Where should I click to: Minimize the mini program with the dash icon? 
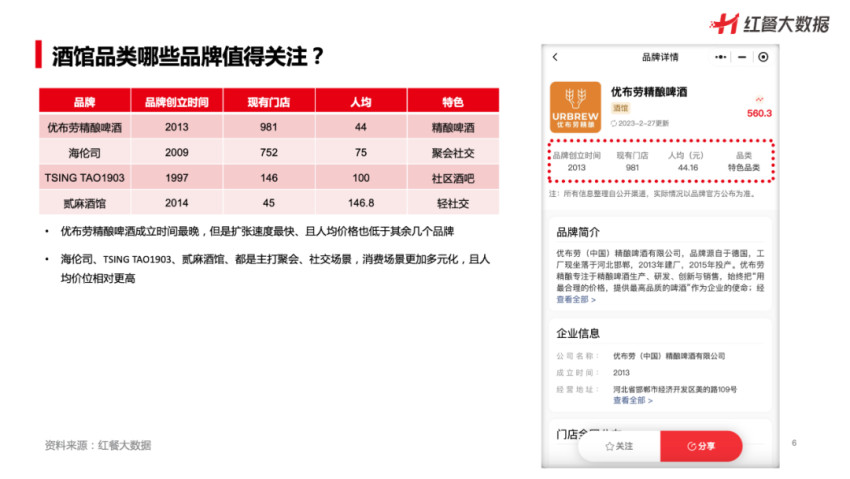(x=742, y=57)
